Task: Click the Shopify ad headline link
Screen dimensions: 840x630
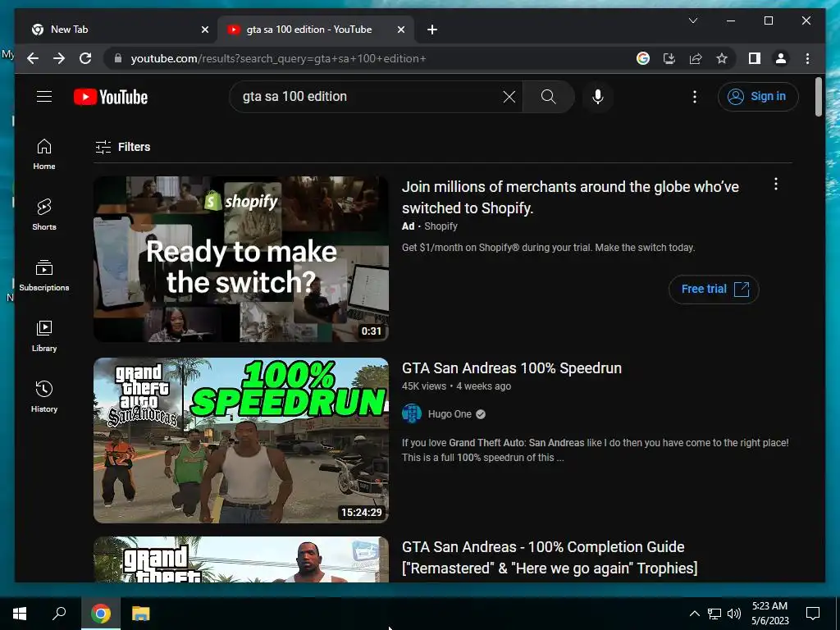Action: click(570, 197)
